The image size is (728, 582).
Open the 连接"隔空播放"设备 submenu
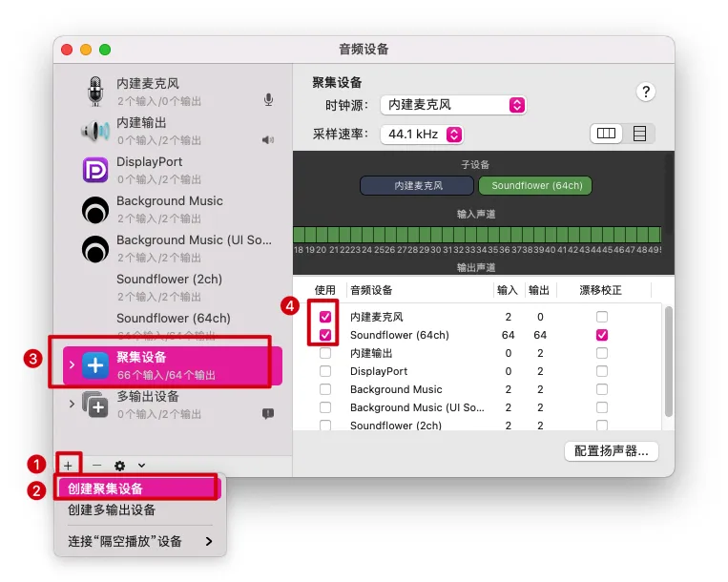[140, 541]
